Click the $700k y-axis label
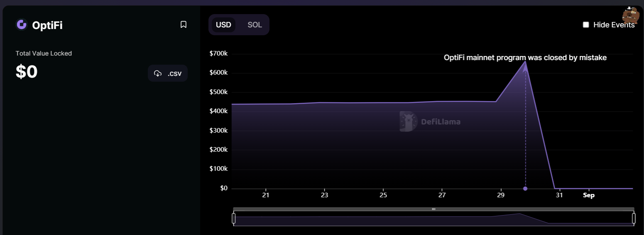Image resolution: width=644 pixels, height=235 pixels. pyautogui.click(x=218, y=53)
